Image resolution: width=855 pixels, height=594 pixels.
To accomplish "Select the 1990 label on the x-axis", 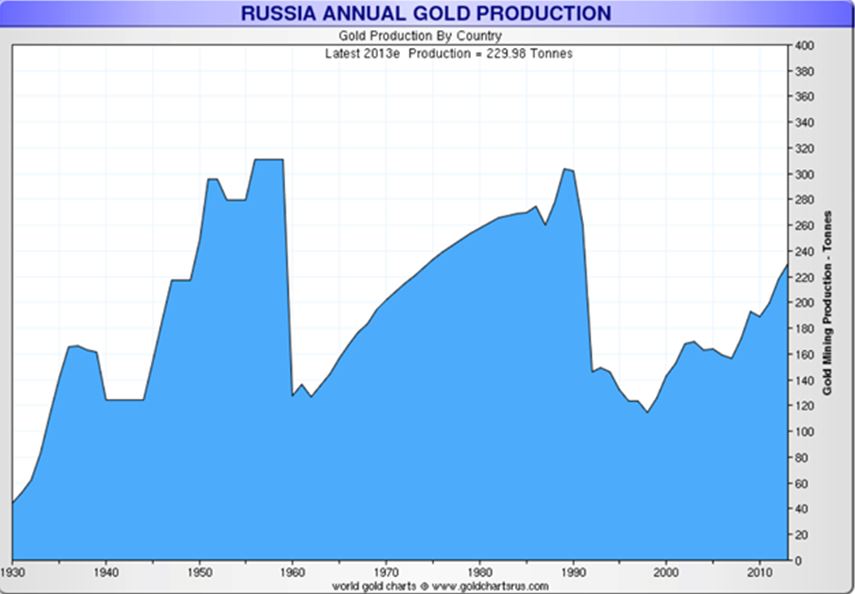I will pyautogui.click(x=572, y=573).
